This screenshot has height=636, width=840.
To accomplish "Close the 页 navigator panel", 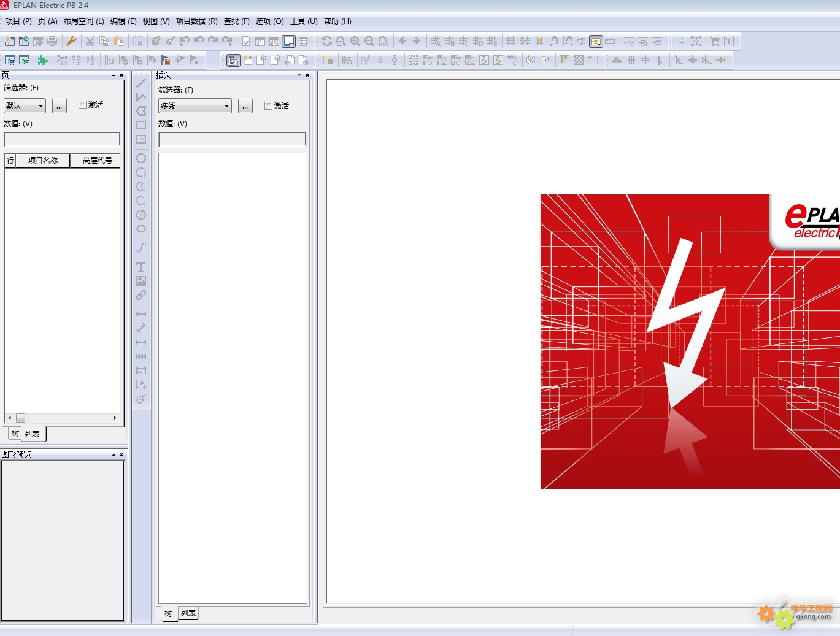I will click(x=121, y=75).
